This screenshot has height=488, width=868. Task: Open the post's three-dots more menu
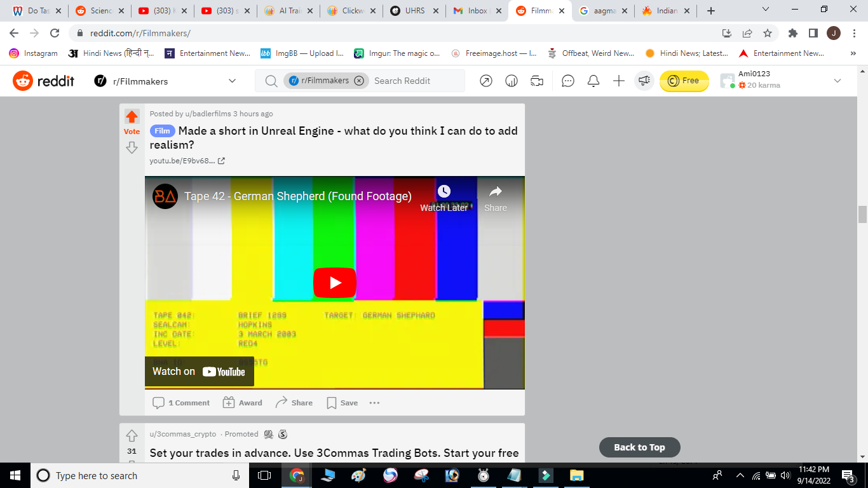coord(374,403)
